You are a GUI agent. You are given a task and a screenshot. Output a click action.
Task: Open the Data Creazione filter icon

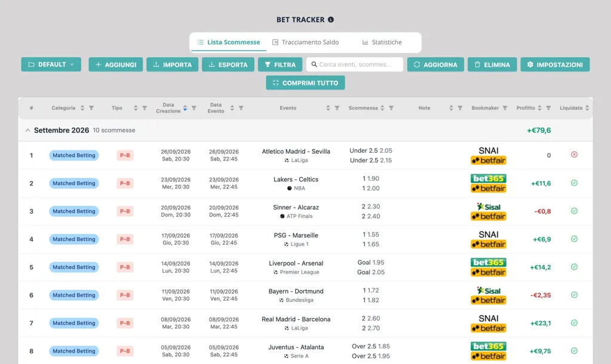click(194, 108)
